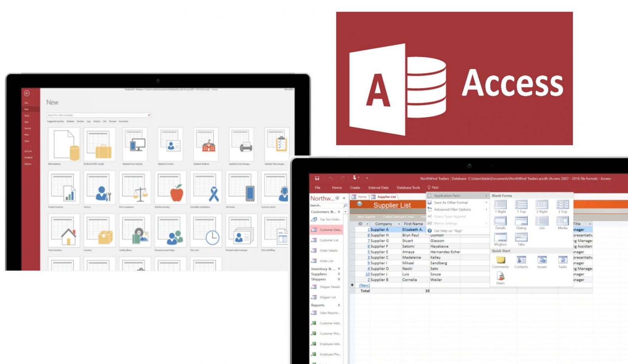Open the File ribbon tab

[318, 187]
